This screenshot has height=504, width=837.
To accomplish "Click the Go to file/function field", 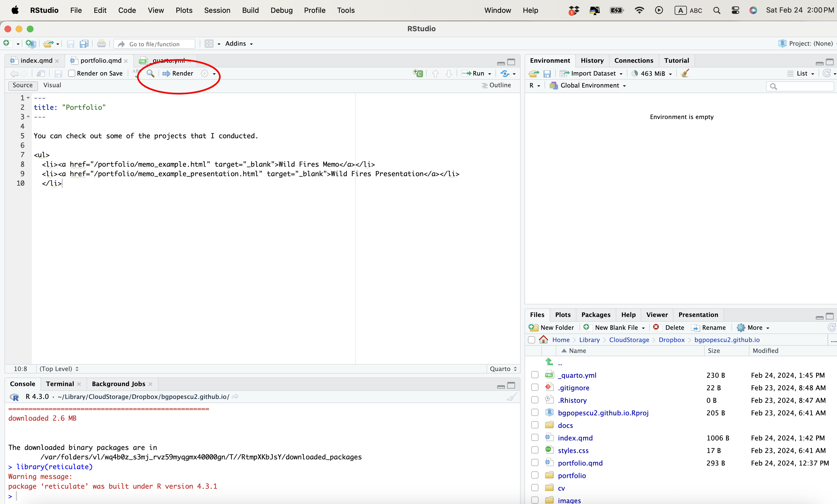I will click(x=154, y=44).
